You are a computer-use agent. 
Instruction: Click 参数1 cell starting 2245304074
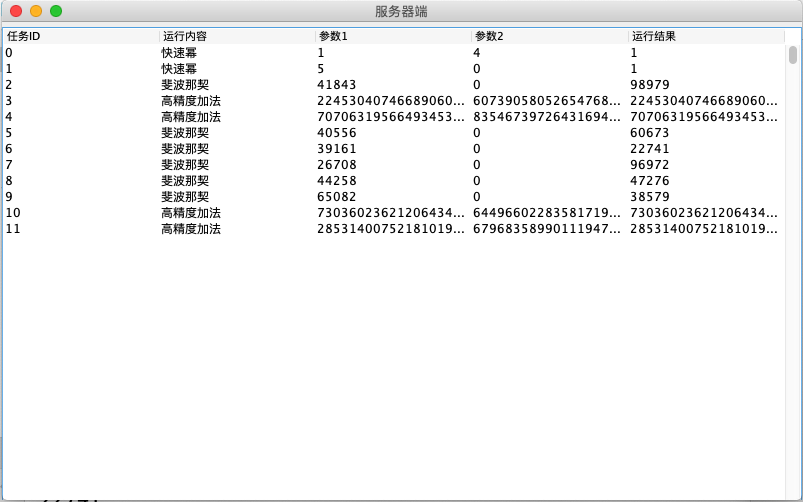coord(391,101)
